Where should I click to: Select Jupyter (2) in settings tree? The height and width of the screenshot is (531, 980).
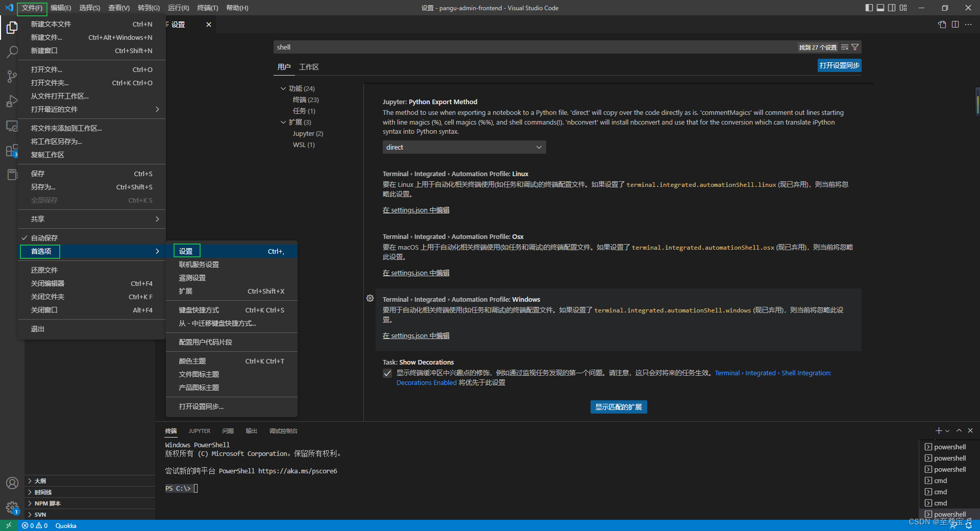tap(308, 133)
